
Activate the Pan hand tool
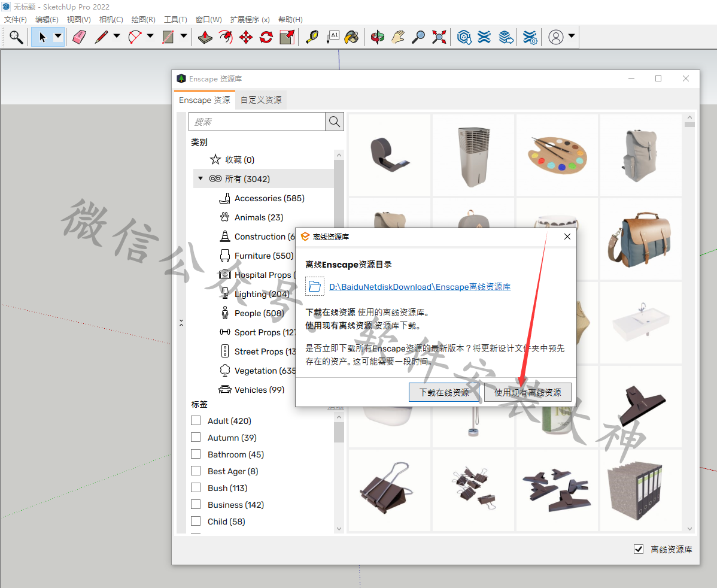pyautogui.click(x=398, y=37)
